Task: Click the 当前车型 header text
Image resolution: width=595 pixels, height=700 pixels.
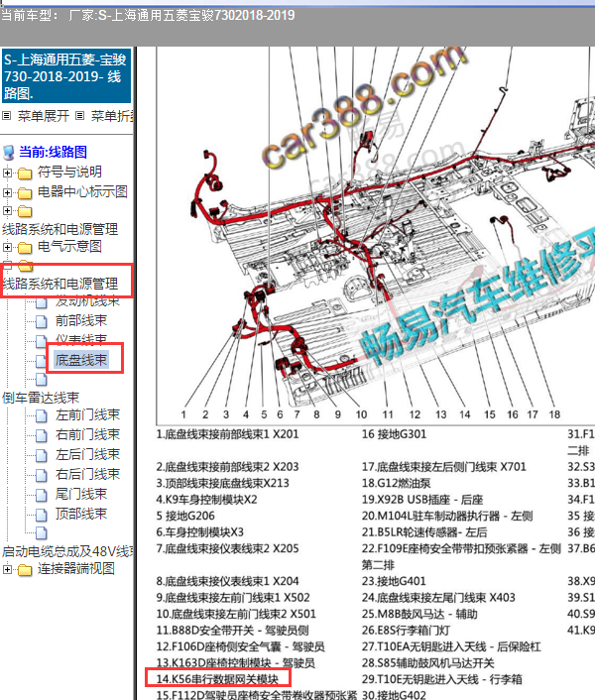Action: point(148,15)
